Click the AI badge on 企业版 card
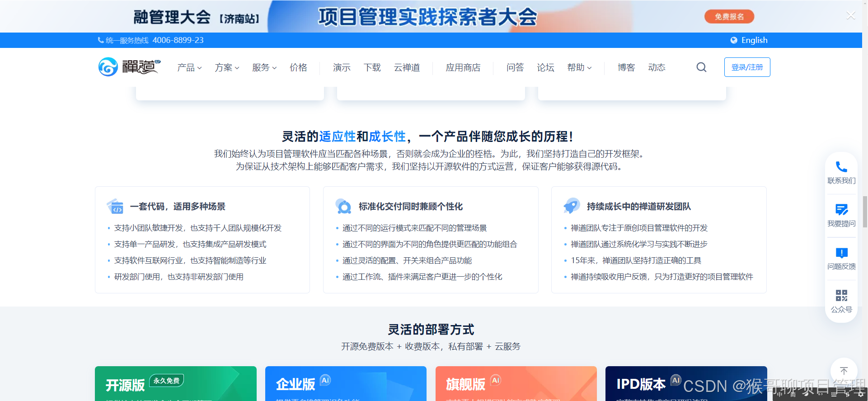 click(x=325, y=380)
